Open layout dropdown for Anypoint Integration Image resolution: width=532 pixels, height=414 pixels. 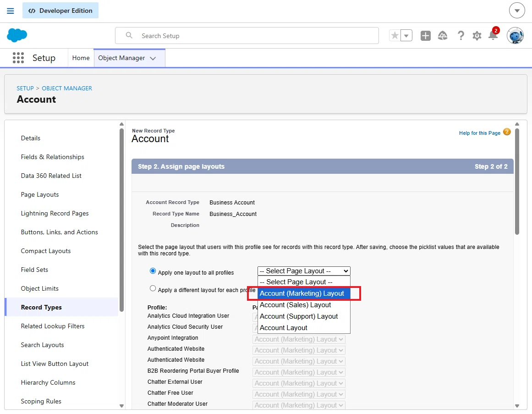[299, 339]
